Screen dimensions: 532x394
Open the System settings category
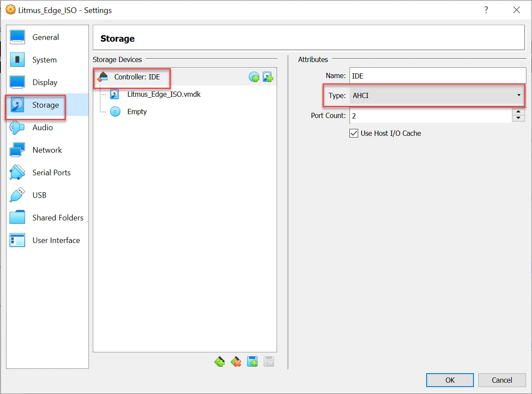tap(47, 60)
